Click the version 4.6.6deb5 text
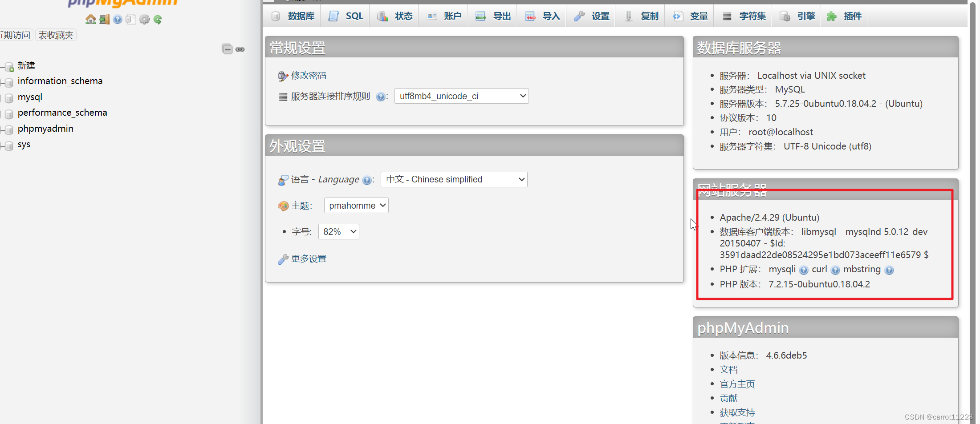Screen dimensions: 980x424 click(786, 355)
